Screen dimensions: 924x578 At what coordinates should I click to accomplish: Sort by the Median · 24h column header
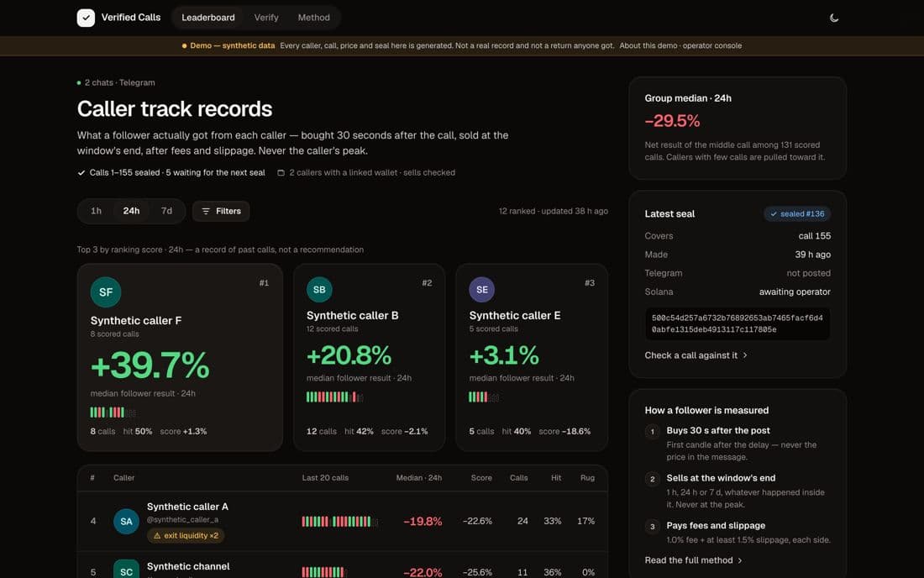(x=419, y=478)
